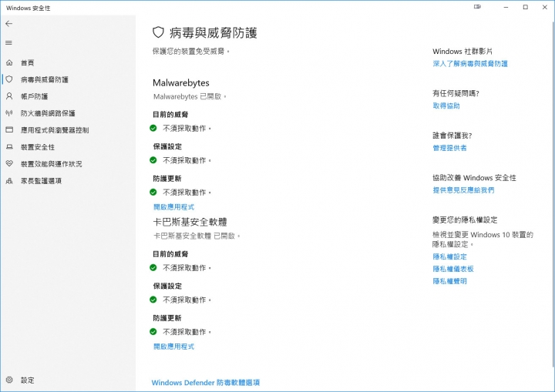The width and height of the screenshot is (555, 392).
Task: Click the '保護您的裝置免受威脅' subtitle
Action: (191, 52)
